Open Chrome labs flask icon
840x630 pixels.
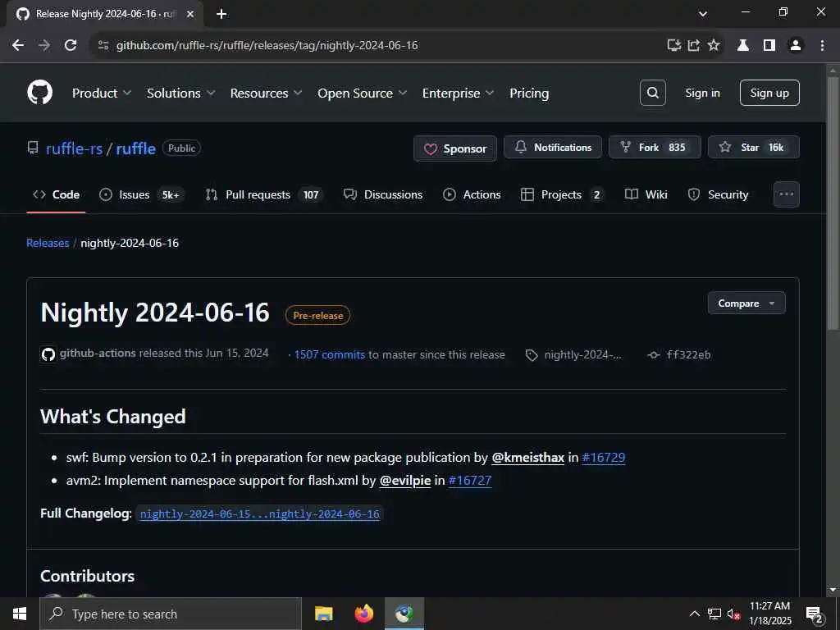click(x=742, y=45)
